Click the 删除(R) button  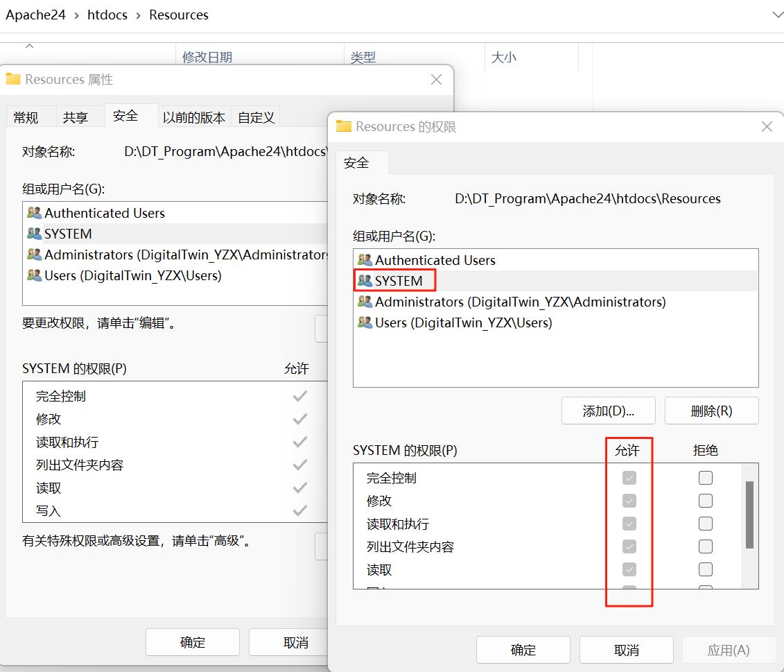coord(711,411)
